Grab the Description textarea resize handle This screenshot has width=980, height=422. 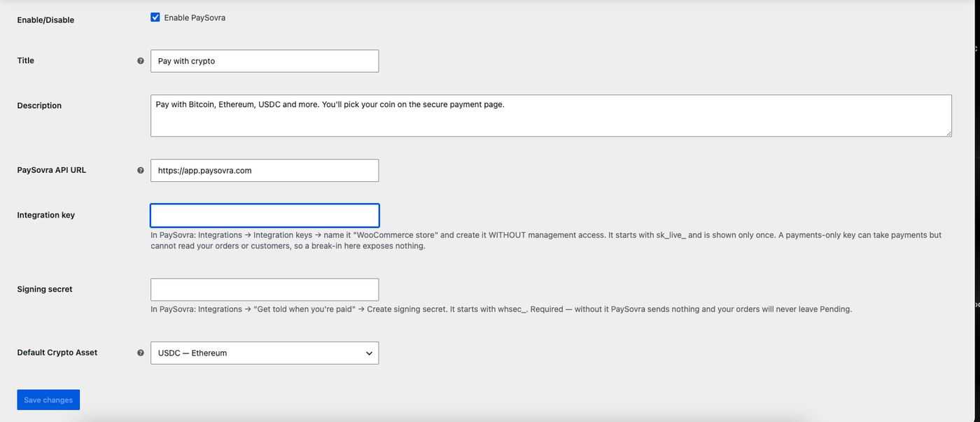[x=948, y=132]
